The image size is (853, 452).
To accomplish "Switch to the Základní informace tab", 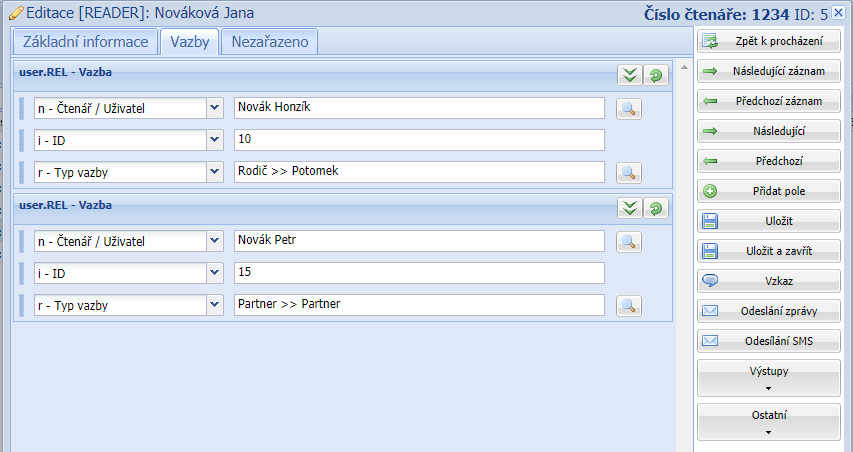I will 85,42.
